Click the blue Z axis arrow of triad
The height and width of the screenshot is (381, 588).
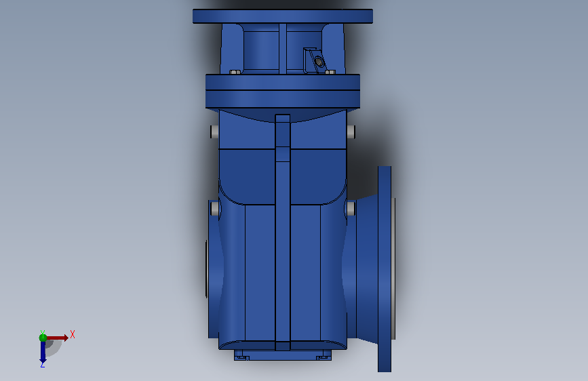[43, 353]
